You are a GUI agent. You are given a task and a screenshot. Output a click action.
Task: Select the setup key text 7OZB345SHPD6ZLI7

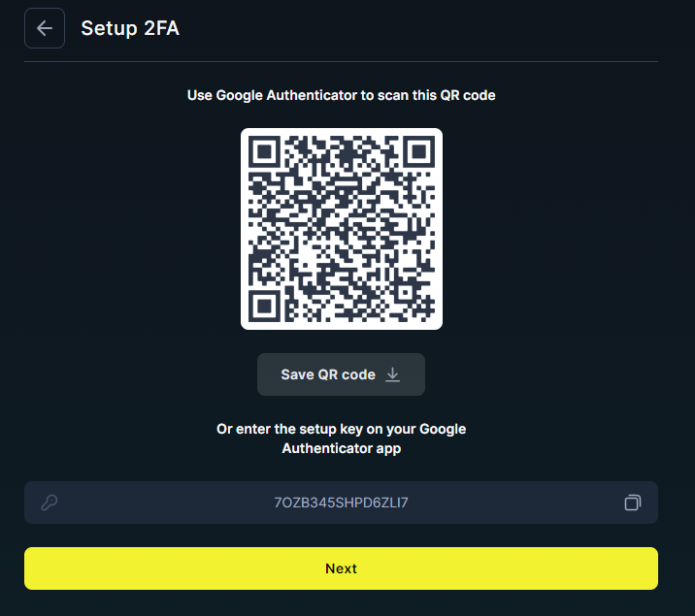click(x=341, y=503)
